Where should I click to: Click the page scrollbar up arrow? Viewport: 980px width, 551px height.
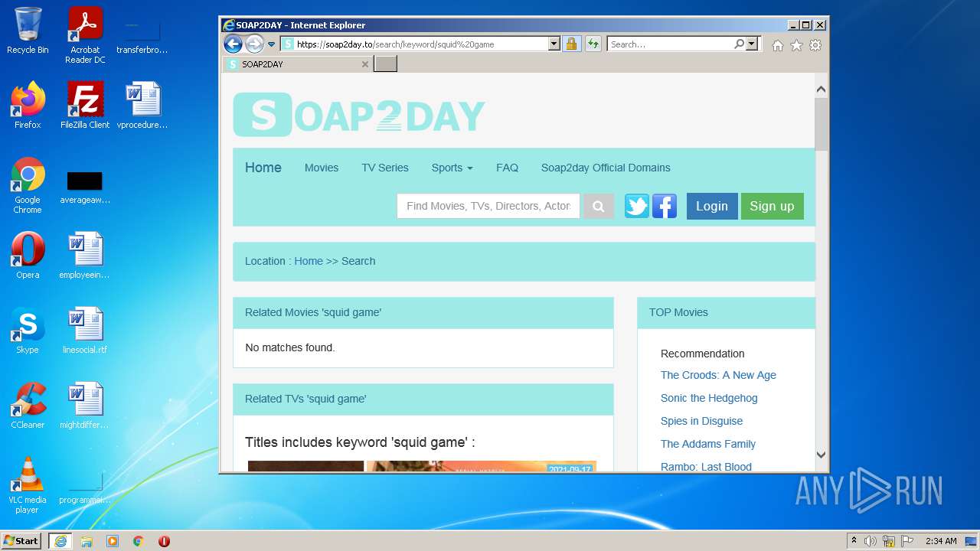(x=821, y=90)
